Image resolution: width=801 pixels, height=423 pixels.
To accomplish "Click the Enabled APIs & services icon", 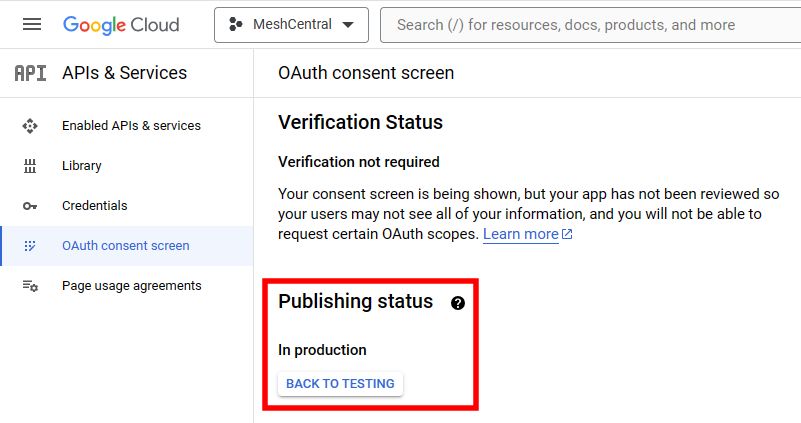I will coord(30,126).
